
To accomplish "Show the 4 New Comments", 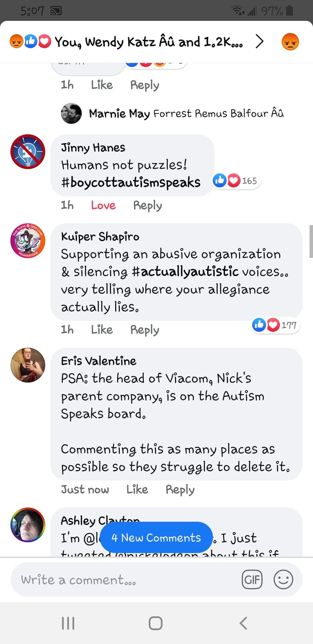I will pyautogui.click(x=156, y=538).
